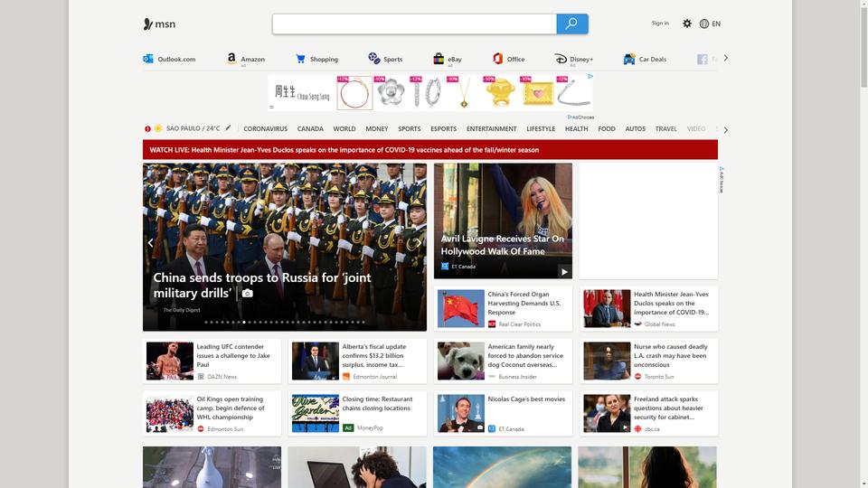Open the Disney+ shortcut icon
The height and width of the screenshot is (488, 868).
coord(561,59)
